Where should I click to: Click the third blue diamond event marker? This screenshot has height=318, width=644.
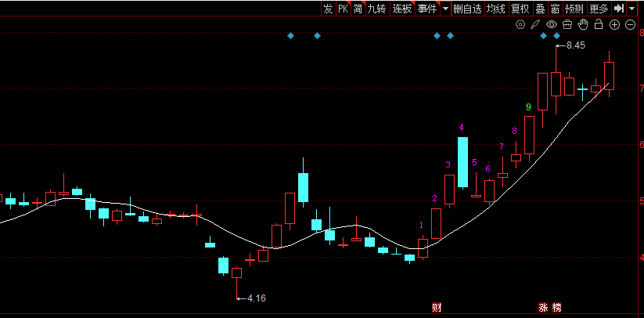437,36
